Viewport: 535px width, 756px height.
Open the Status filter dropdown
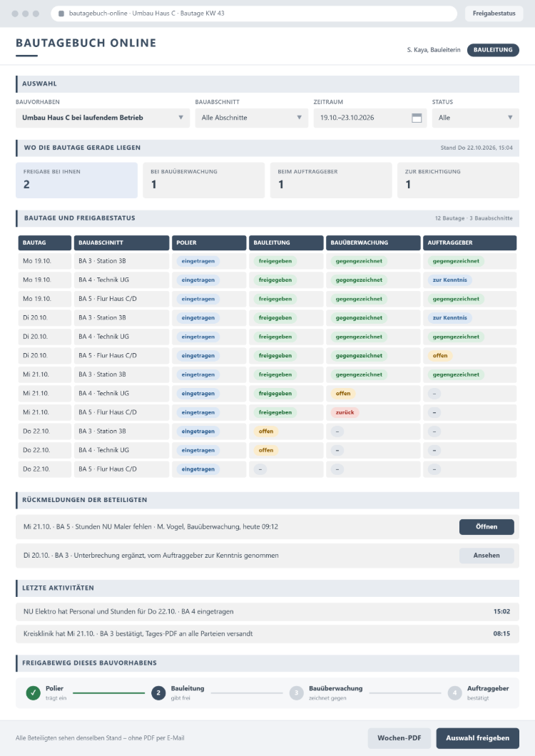tap(475, 118)
